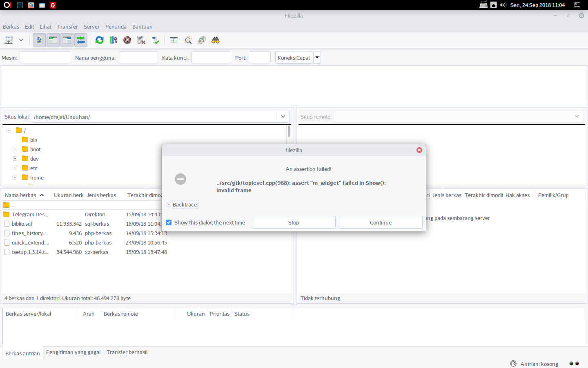Open the KoneksiCepat history dropdown
588x368 pixels.
317,58
